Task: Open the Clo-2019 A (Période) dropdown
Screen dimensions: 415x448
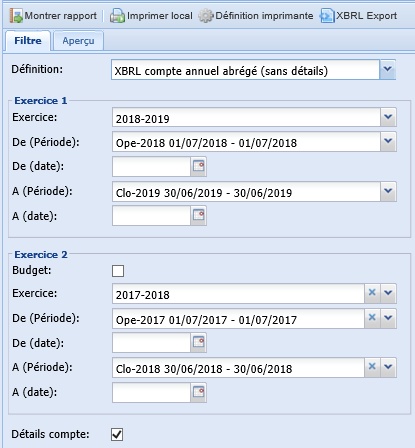Action: pyautogui.click(x=388, y=191)
